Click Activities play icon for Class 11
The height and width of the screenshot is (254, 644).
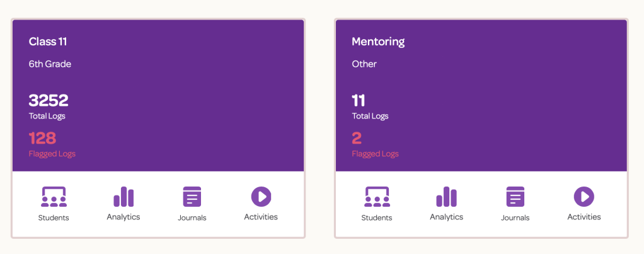click(261, 197)
